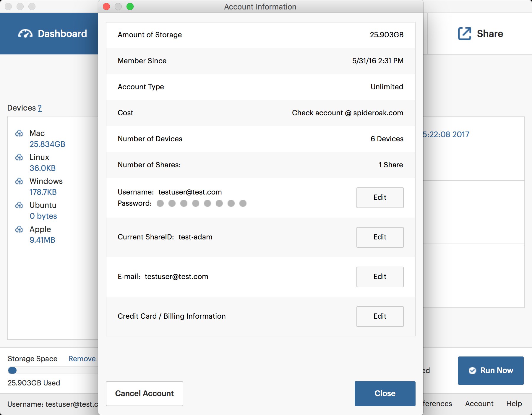This screenshot has height=415, width=532.
Task: Click the storage space usage bar
Action: pyautogui.click(x=53, y=370)
